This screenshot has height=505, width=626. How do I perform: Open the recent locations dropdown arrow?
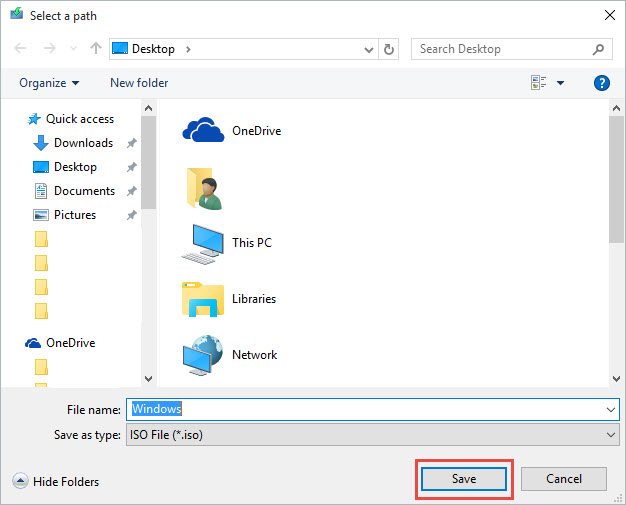point(73,49)
